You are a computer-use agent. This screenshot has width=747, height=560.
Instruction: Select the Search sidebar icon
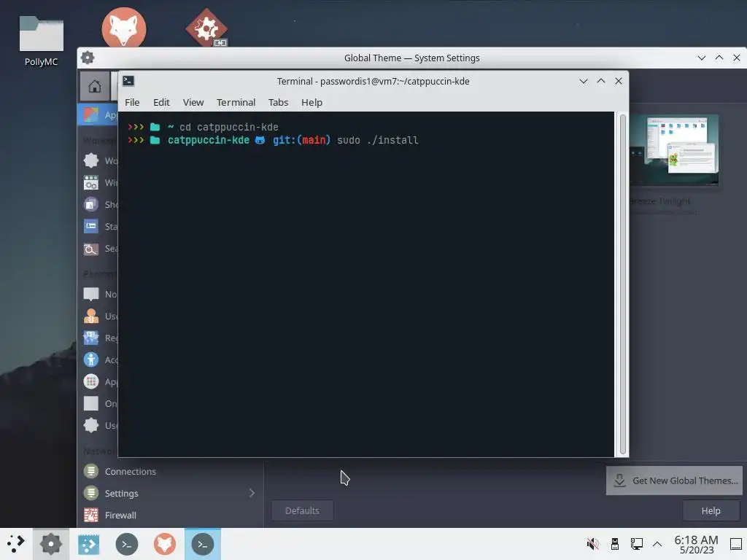(91, 248)
